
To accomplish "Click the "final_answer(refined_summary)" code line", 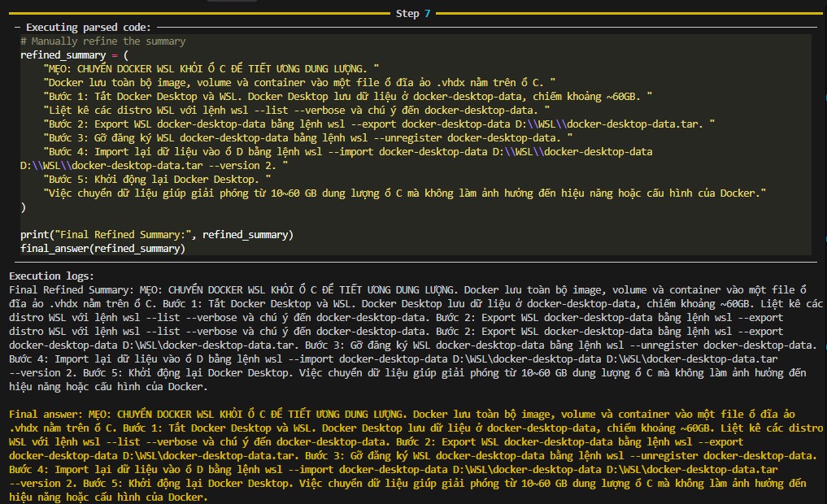I will click(102, 248).
